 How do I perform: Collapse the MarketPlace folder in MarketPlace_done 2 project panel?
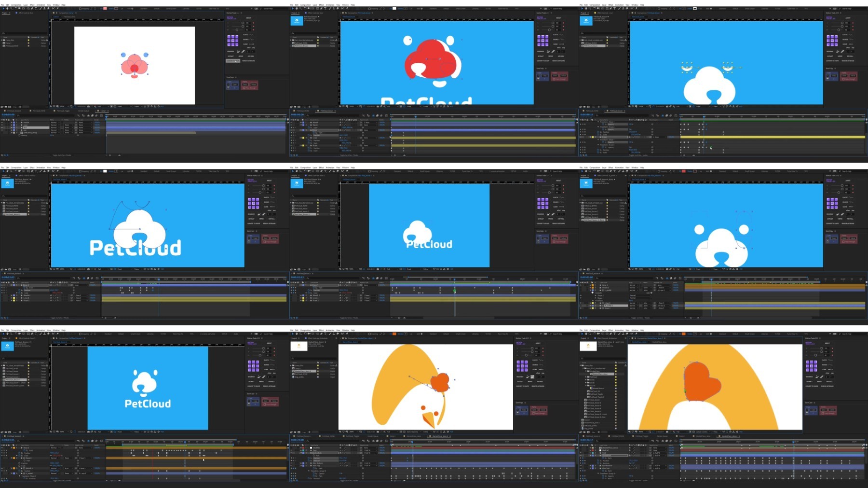tap(586, 371)
